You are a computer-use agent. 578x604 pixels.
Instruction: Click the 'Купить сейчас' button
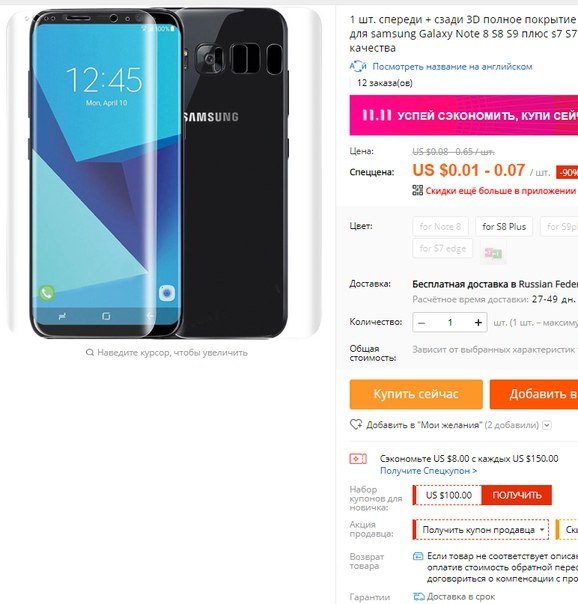(x=416, y=394)
